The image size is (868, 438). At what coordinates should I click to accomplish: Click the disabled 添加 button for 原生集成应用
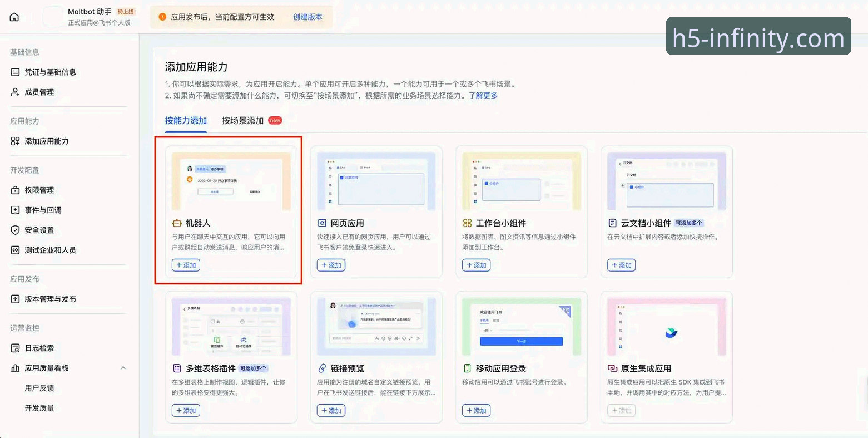pyautogui.click(x=621, y=411)
